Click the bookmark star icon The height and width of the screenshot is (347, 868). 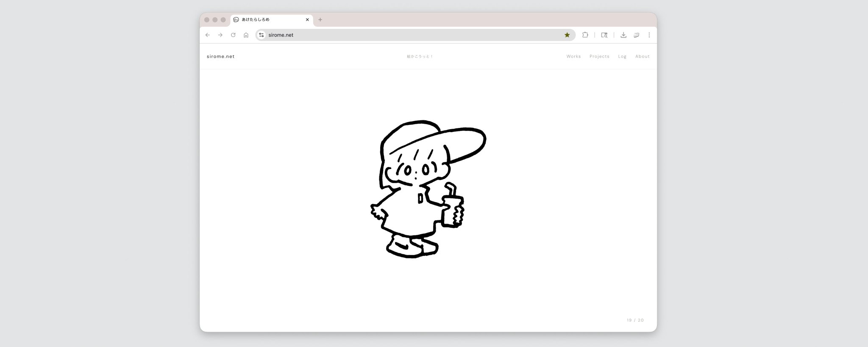(x=567, y=35)
